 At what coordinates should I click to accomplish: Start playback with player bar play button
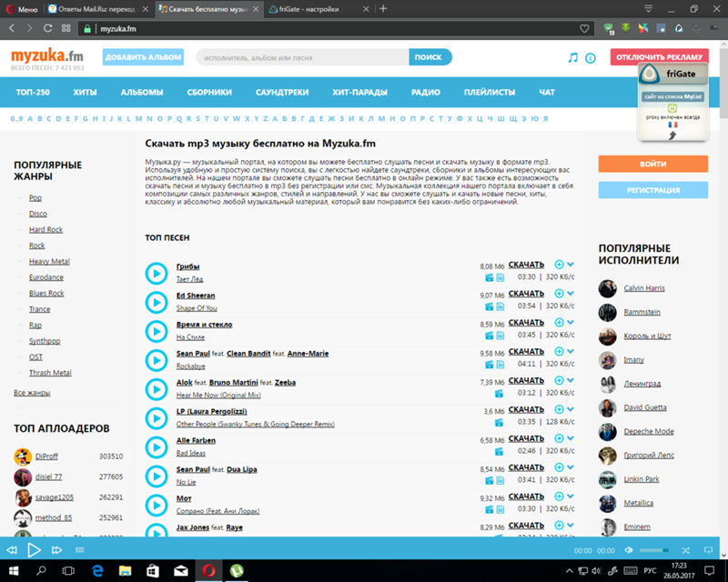(34, 550)
